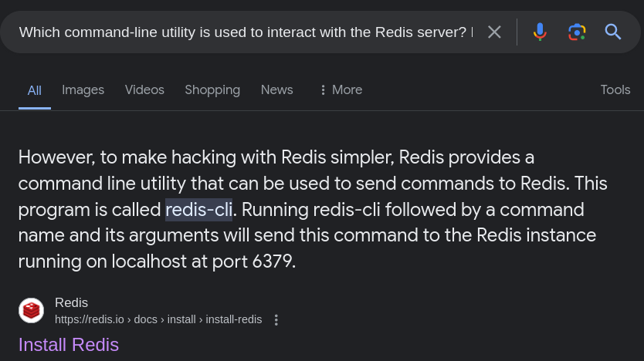644x361 pixels.
Task: Click the featured snippet paragraph about Redis
Action: (x=309, y=184)
